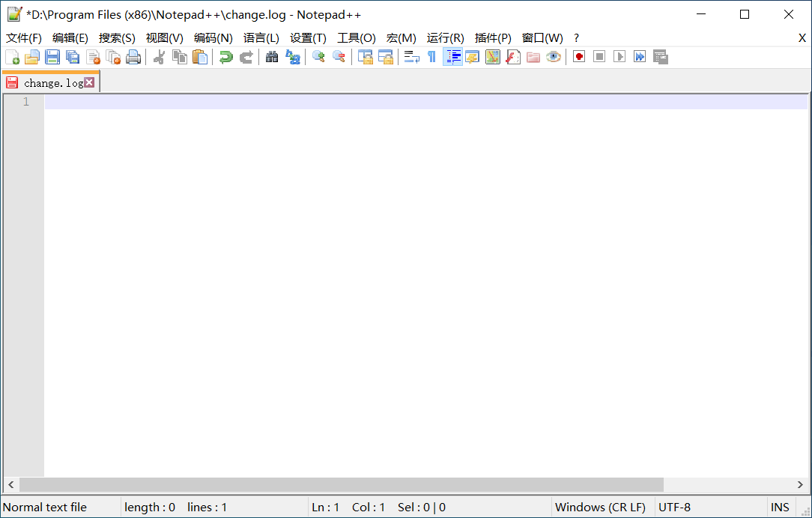This screenshot has height=518, width=812.
Task: Click the horizontal scrollbar left arrow
Action: (x=11, y=485)
